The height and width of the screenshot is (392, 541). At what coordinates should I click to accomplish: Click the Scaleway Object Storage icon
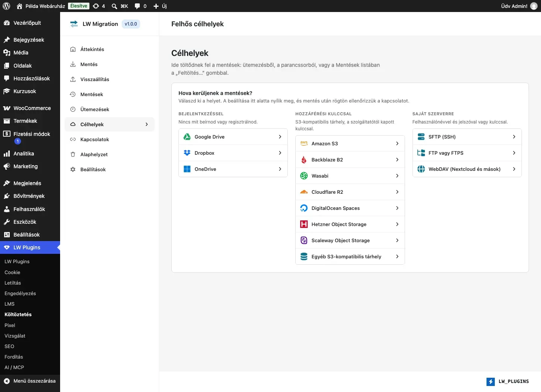click(304, 240)
